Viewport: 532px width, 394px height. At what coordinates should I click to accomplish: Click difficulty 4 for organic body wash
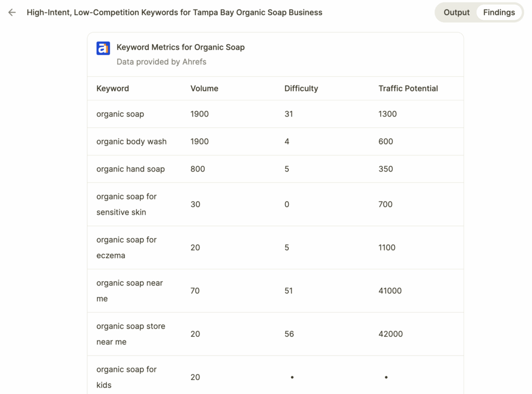pos(287,141)
